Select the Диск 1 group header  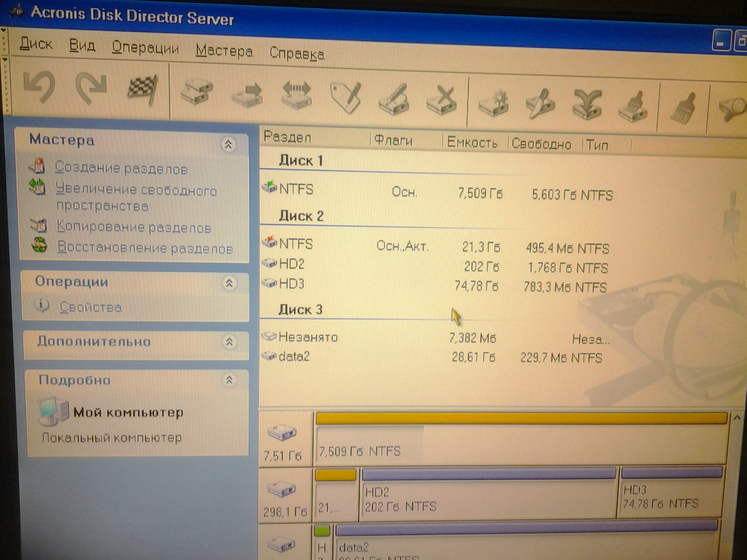[301, 160]
